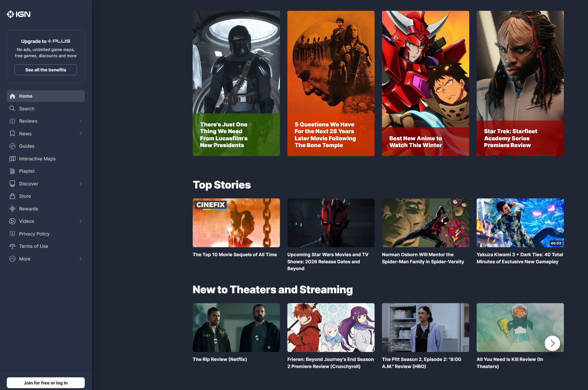Expand the More submenu chevron
588x390 pixels.
click(80, 259)
